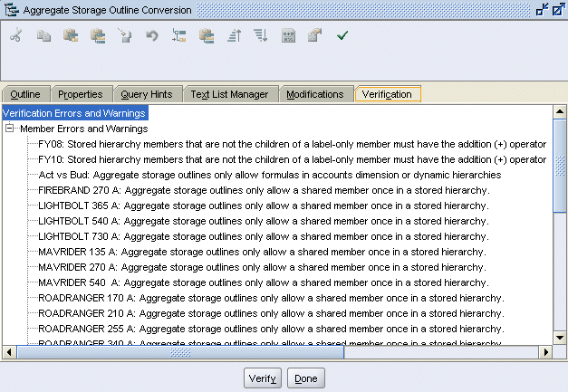Click the Delete member trash icon
This screenshot has width=568, height=392.
(125, 35)
